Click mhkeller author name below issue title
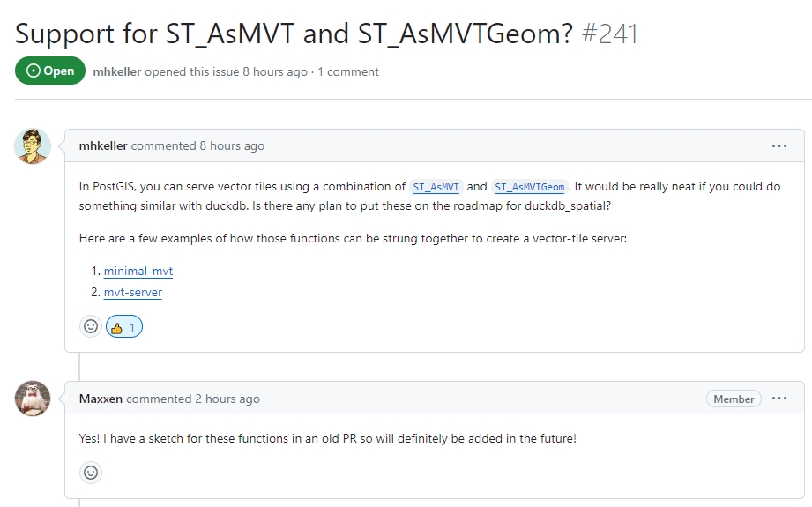The width and height of the screenshot is (812, 507). (x=117, y=71)
